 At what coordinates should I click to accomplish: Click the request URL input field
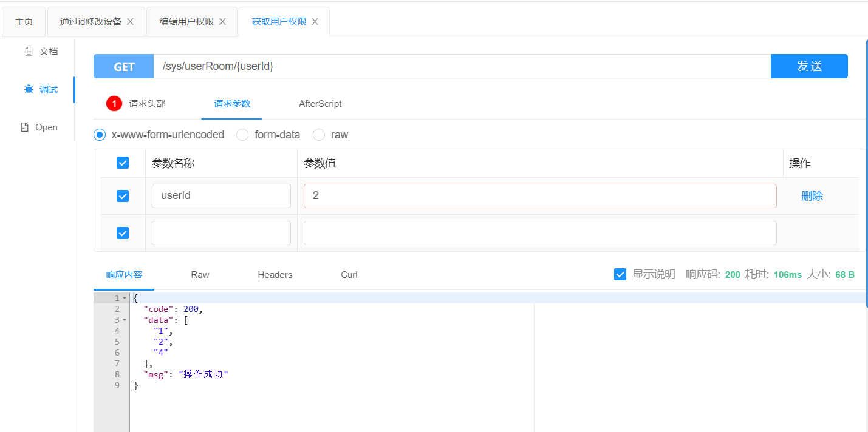[x=425, y=66]
